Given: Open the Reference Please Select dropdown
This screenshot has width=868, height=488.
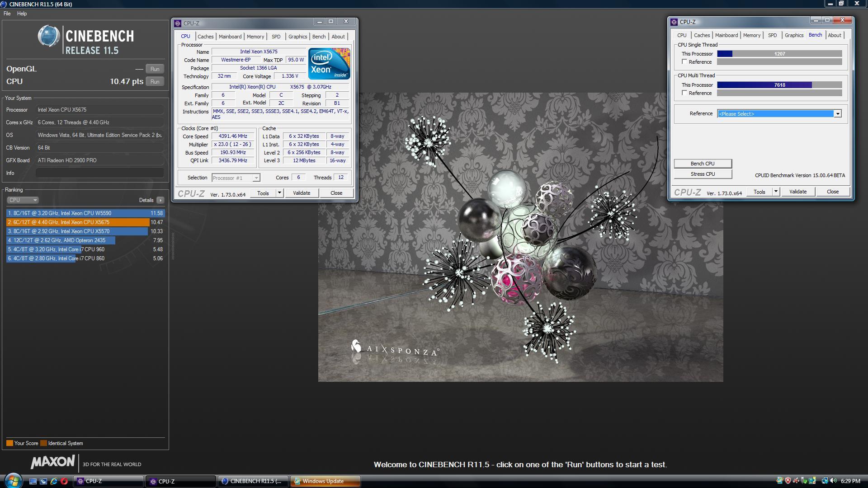Looking at the screenshot, I should (837, 114).
